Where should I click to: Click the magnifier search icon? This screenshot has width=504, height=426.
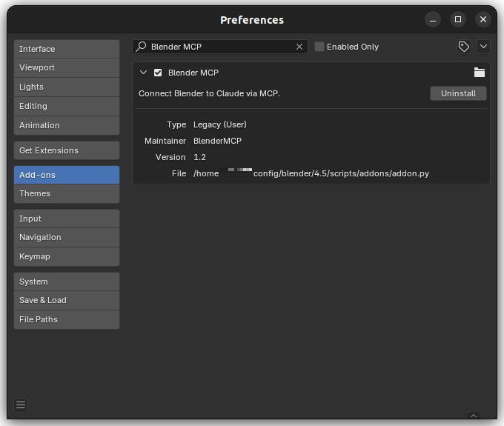141,47
